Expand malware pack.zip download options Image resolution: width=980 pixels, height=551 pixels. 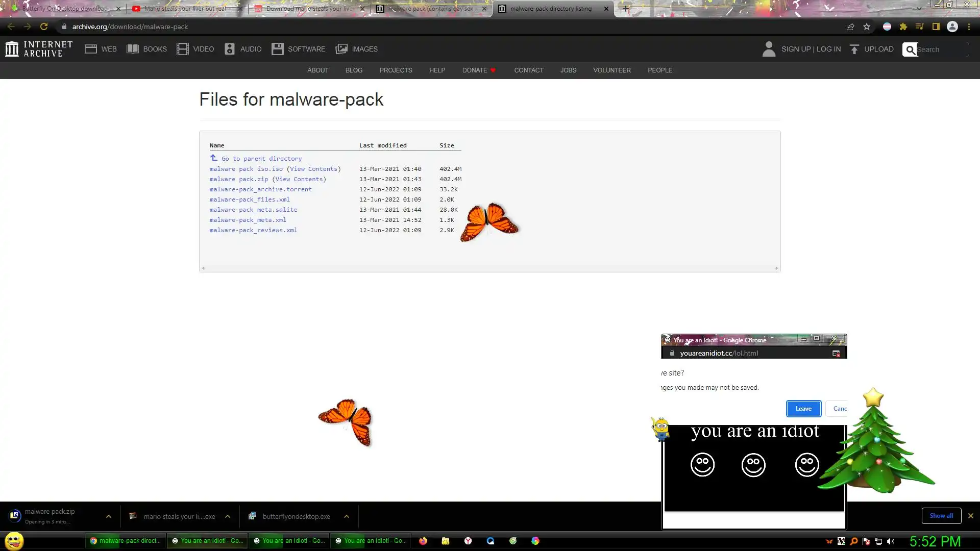pos(108,516)
